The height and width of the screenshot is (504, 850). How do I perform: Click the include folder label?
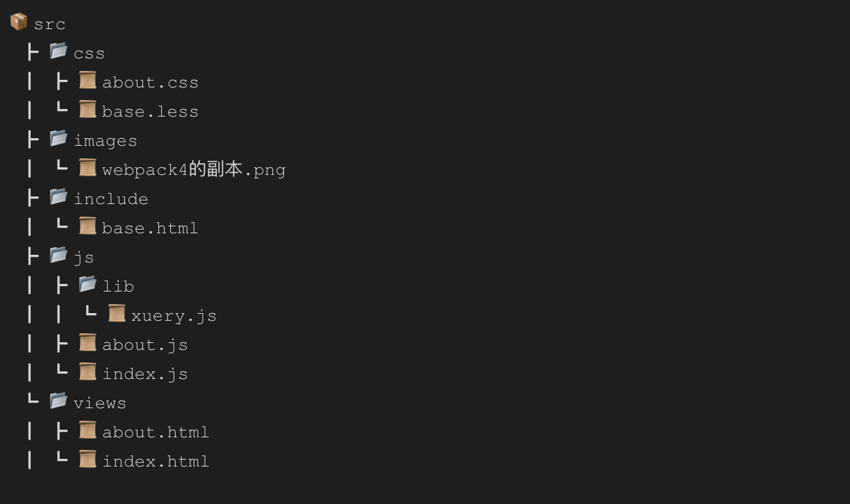point(111,199)
